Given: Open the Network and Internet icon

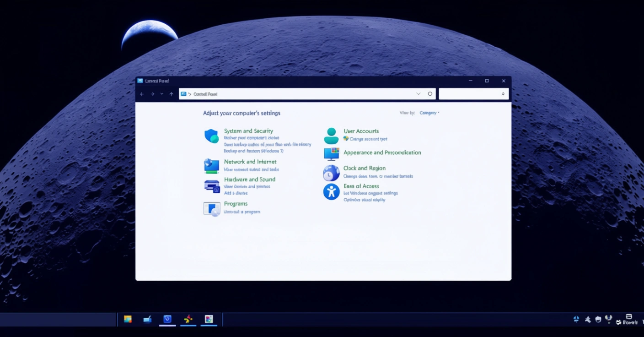Looking at the screenshot, I should (211, 166).
